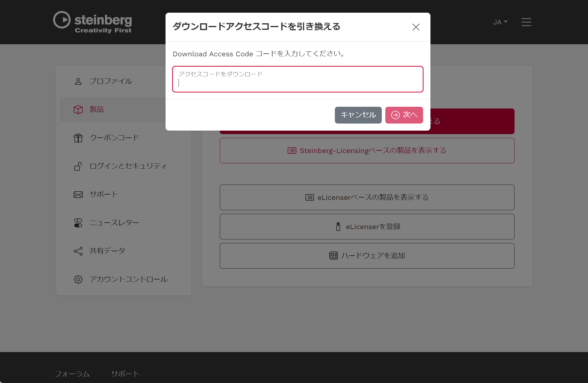Open 共有データ in sidebar
The width and height of the screenshot is (588, 383).
click(107, 251)
